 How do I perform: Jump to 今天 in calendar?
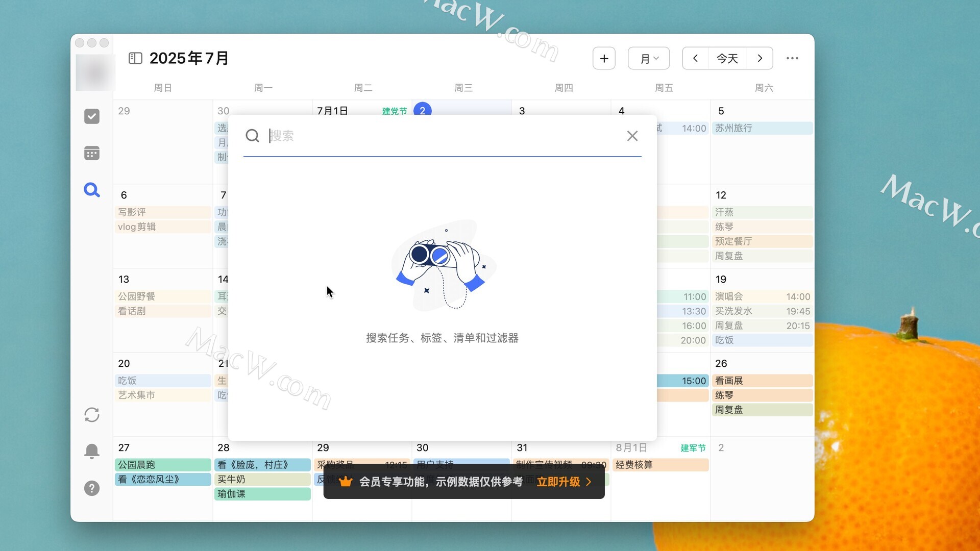(727, 58)
